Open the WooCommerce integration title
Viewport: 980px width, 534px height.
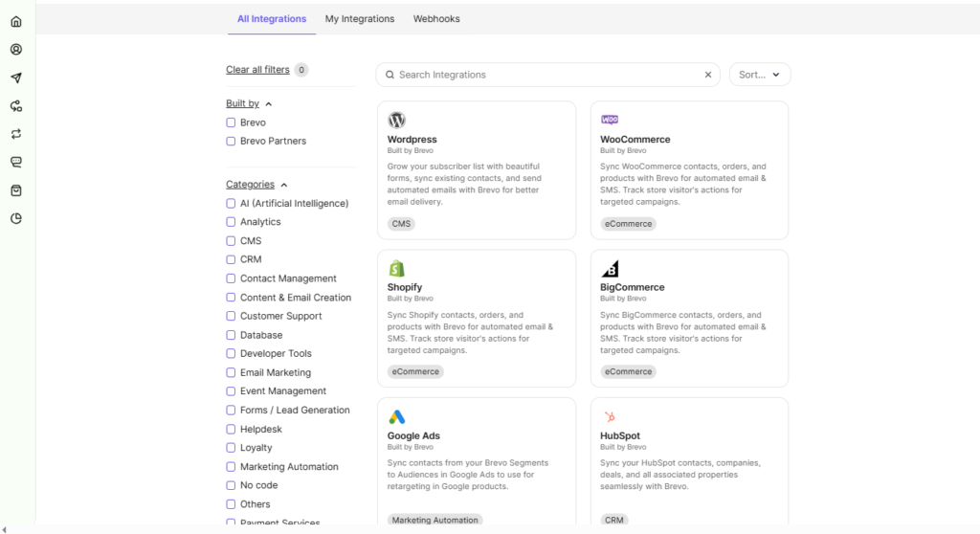635,140
